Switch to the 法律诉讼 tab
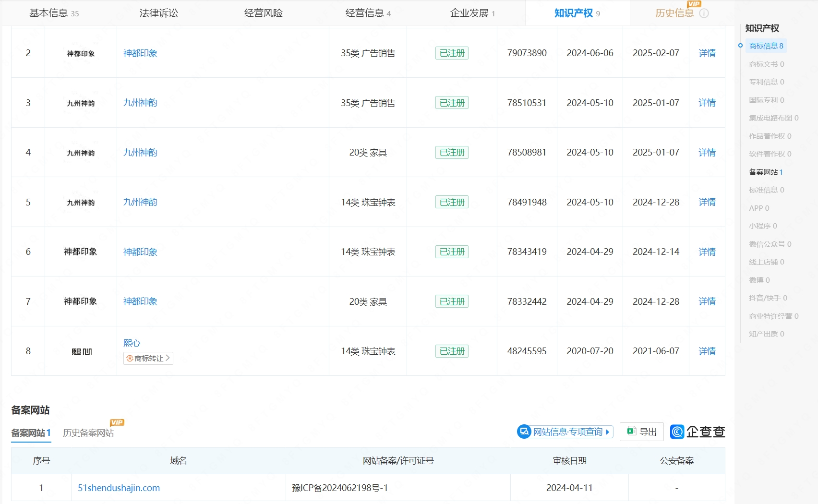 point(158,13)
